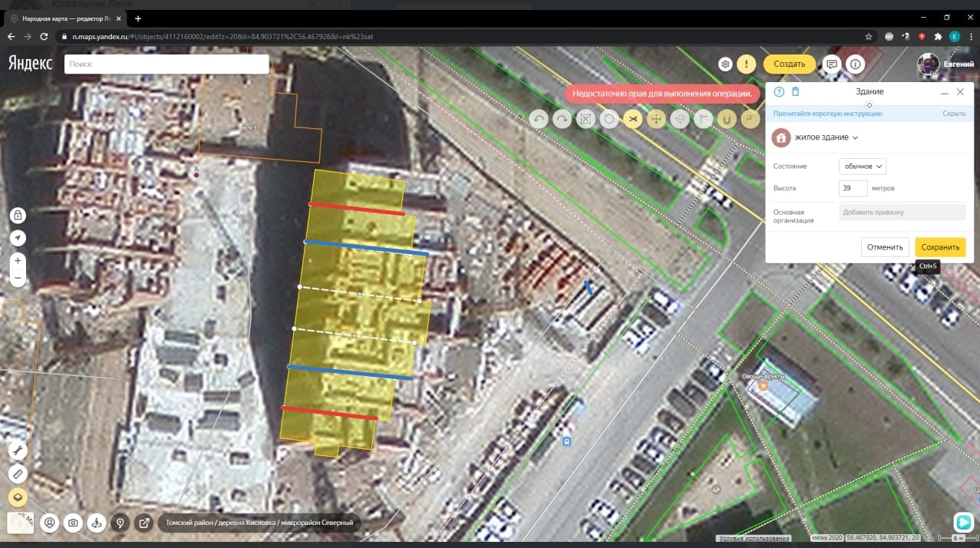The height and width of the screenshot is (548, 980).
Task: Click Добавить привязку organization field
Action: click(902, 212)
